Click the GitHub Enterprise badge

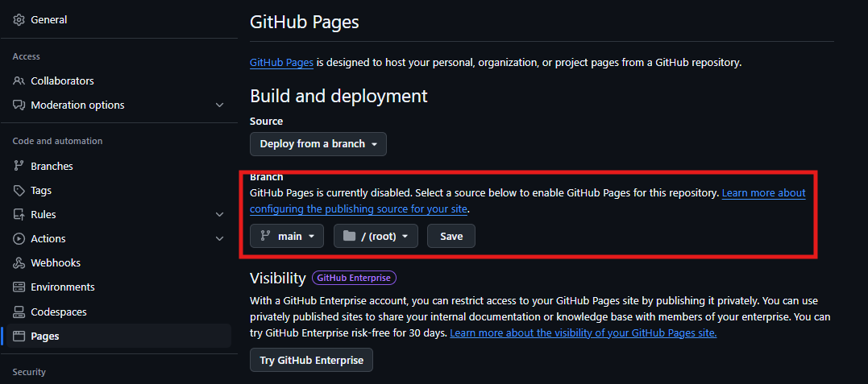click(355, 278)
